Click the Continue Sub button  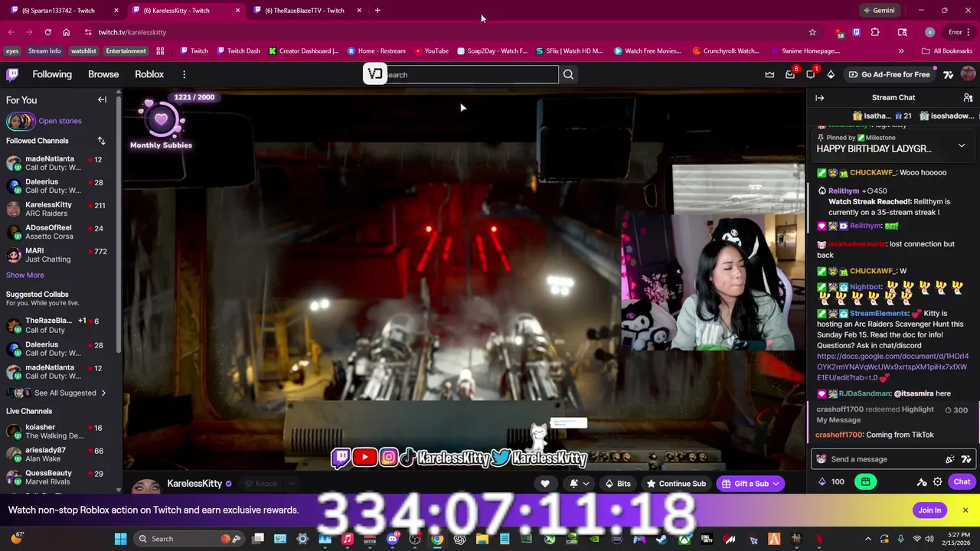point(676,484)
